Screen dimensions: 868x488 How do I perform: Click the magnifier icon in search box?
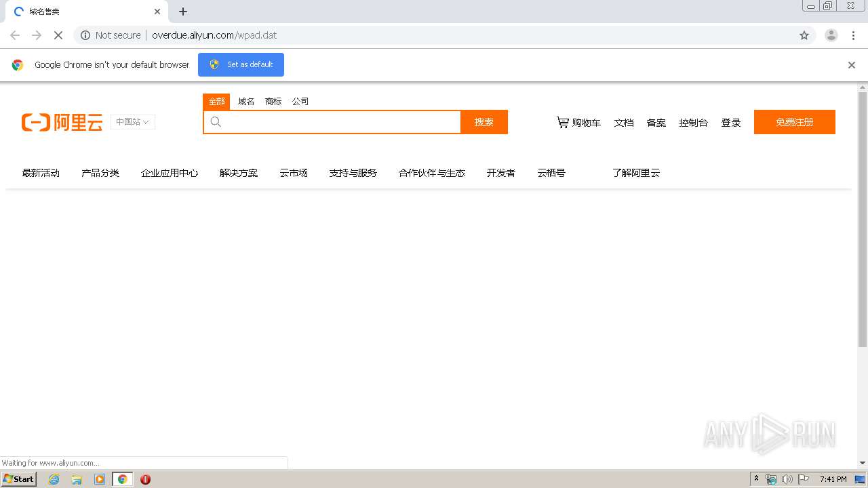click(x=216, y=122)
